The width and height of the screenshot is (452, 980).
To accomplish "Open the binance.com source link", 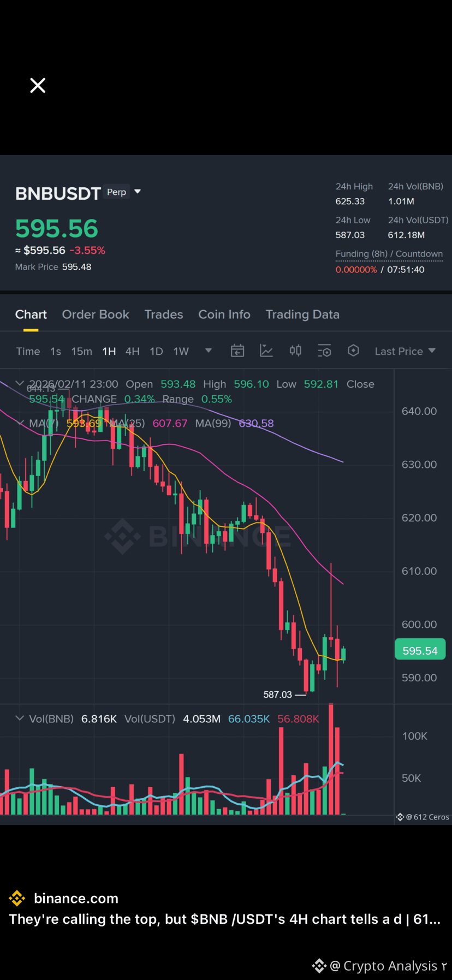I will pos(76,898).
